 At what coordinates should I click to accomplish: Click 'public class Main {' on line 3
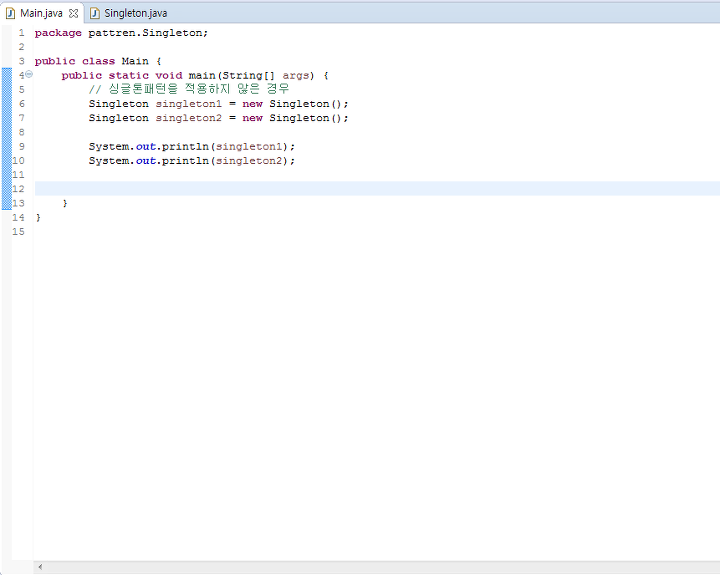[x=98, y=61]
